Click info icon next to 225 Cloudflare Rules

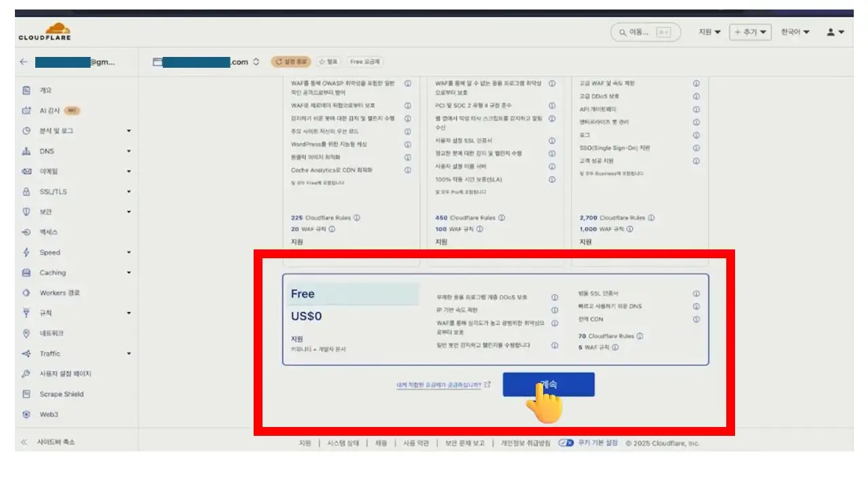[x=357, y=218]
